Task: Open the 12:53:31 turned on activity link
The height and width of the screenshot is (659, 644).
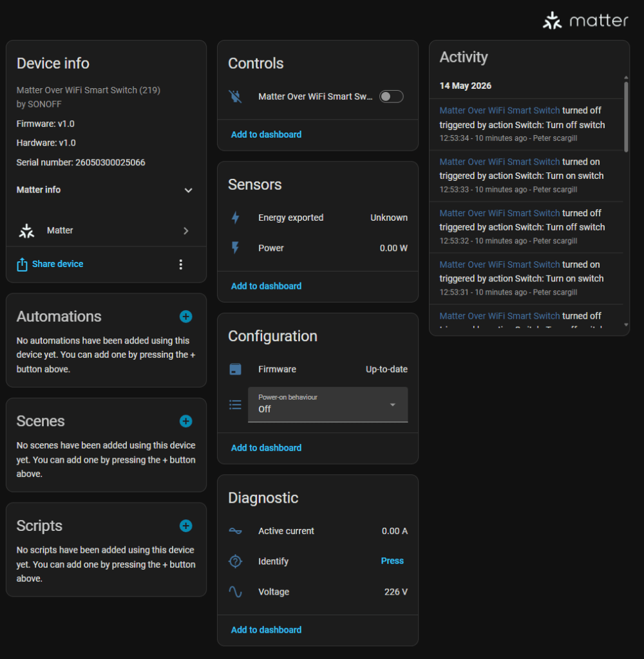Action: coord(500,265)
